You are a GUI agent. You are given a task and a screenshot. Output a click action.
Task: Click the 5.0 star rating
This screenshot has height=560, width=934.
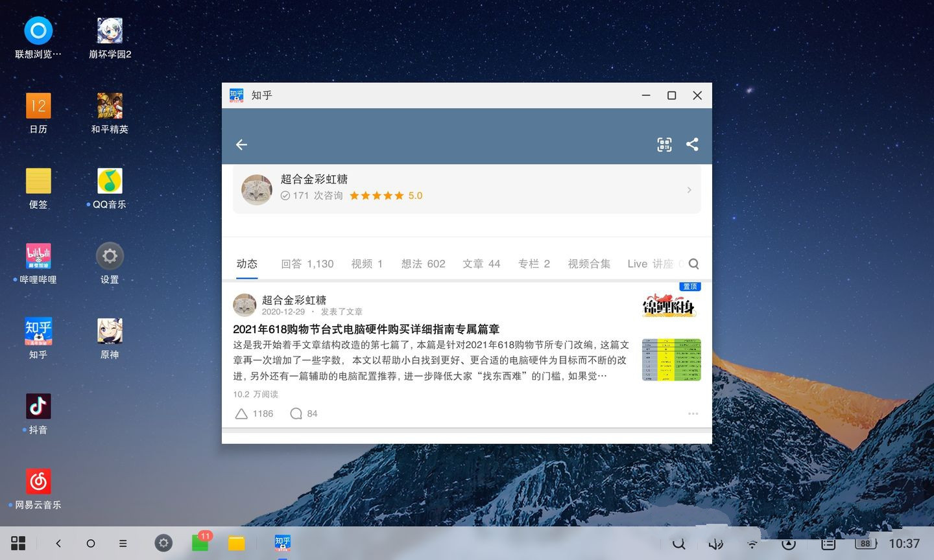click(386, 196)
